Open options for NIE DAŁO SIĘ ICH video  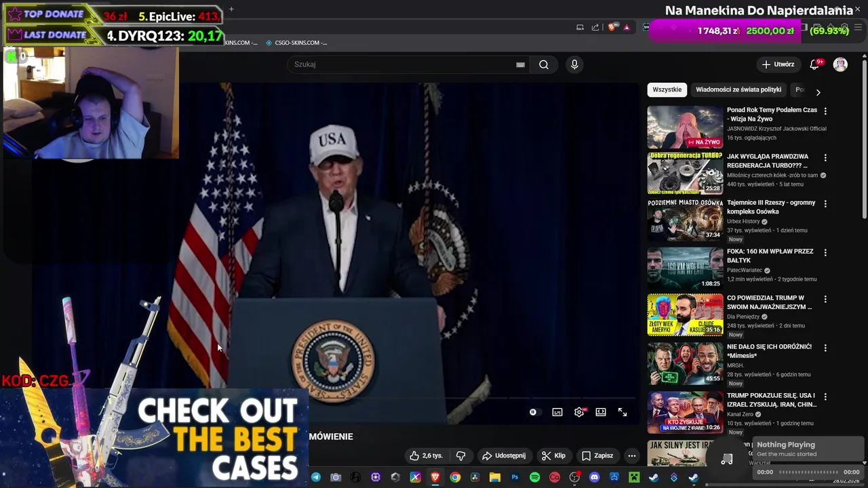click(x=825, y=348)
